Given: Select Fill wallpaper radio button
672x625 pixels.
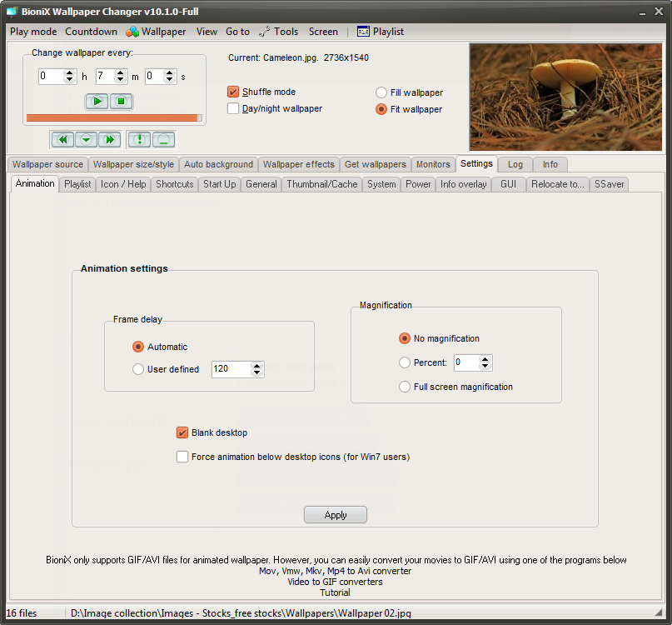Looking at the screenshot, I should coord(381,92).
